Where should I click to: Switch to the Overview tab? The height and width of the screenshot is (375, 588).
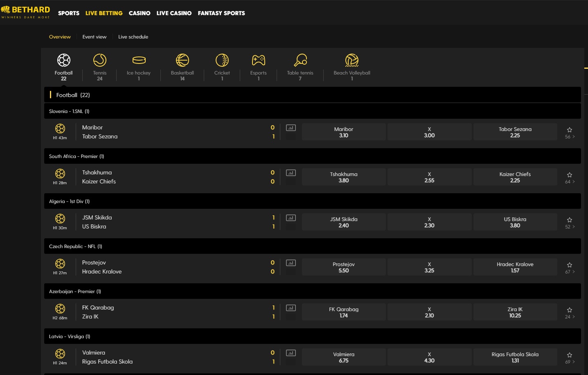[x=60, y=37]
